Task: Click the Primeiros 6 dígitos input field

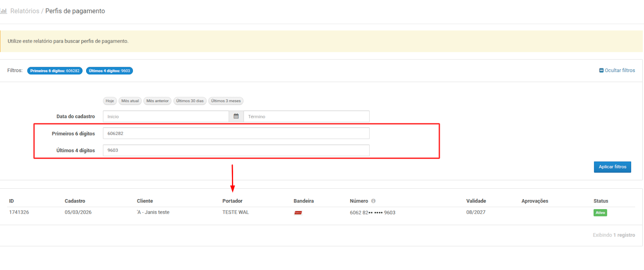Action: [236, 133]
